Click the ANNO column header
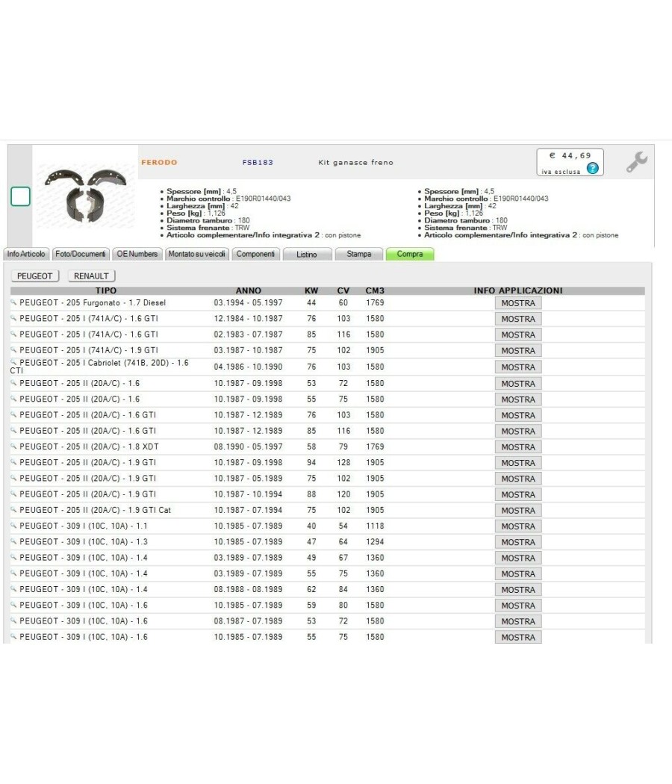Image resolution: width=672 pixels, height=784 pixels. (x=249, y=290)
